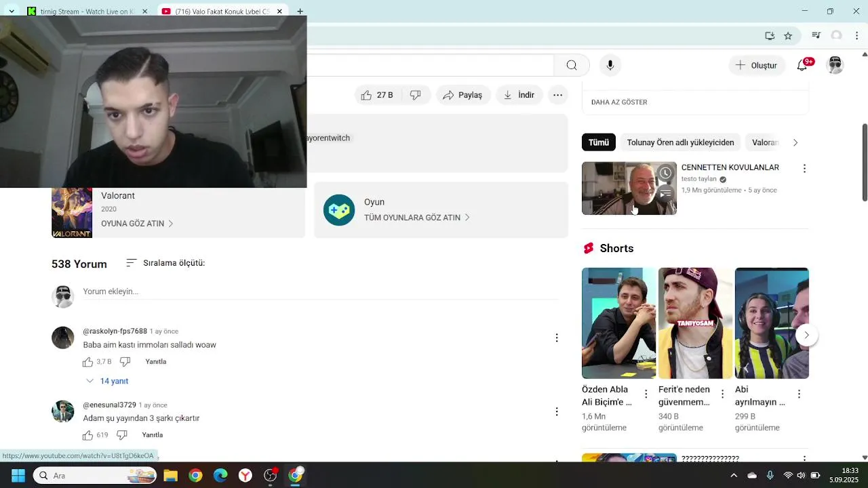
Task: Open the Özden Abla Ali Biçim'e Short thumbnail
Action: [x=618, y=323]
